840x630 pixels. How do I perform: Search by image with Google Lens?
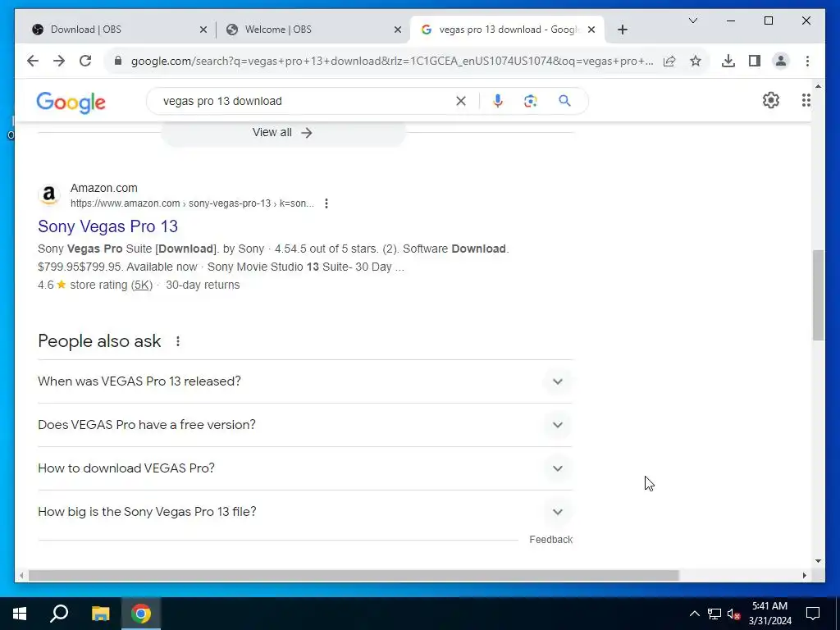(x=531, y=101)
